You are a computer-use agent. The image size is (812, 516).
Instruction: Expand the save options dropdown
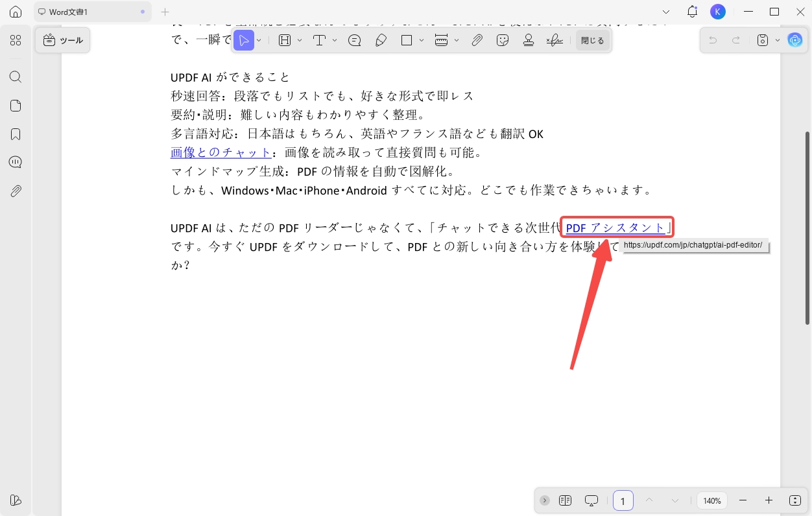coord(778,40)
